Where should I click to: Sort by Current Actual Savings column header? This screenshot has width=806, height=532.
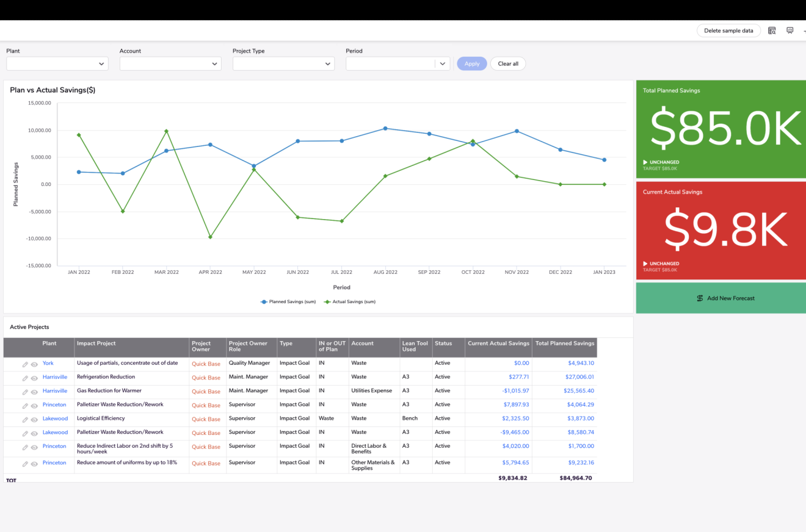[x=498, y=343]
